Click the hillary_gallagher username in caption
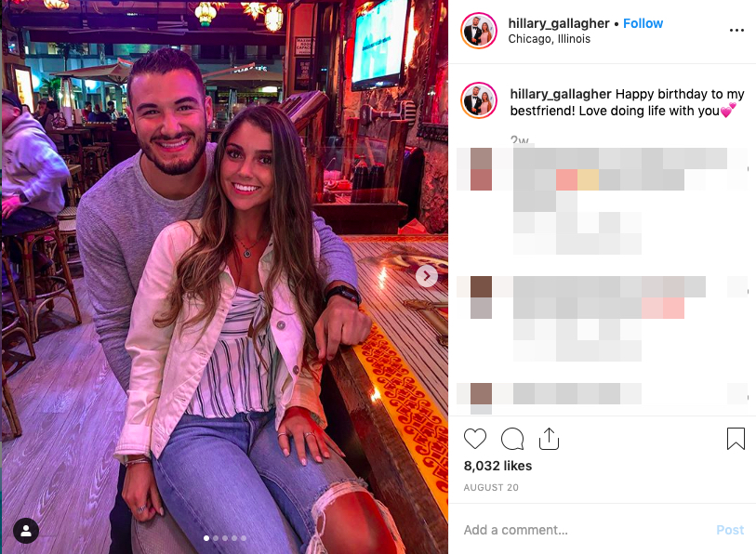Screen dimensions: 756x554 click(x=560, y=94)
